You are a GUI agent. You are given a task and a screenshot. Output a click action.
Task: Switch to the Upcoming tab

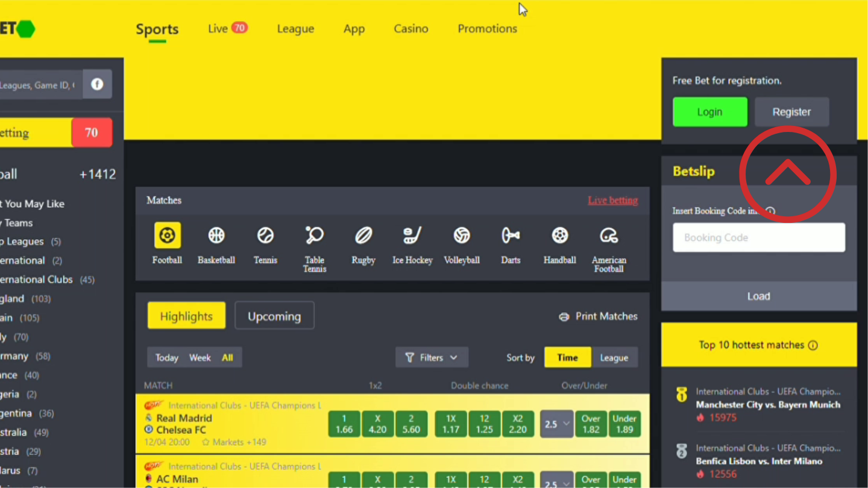(x=274, y=316)
